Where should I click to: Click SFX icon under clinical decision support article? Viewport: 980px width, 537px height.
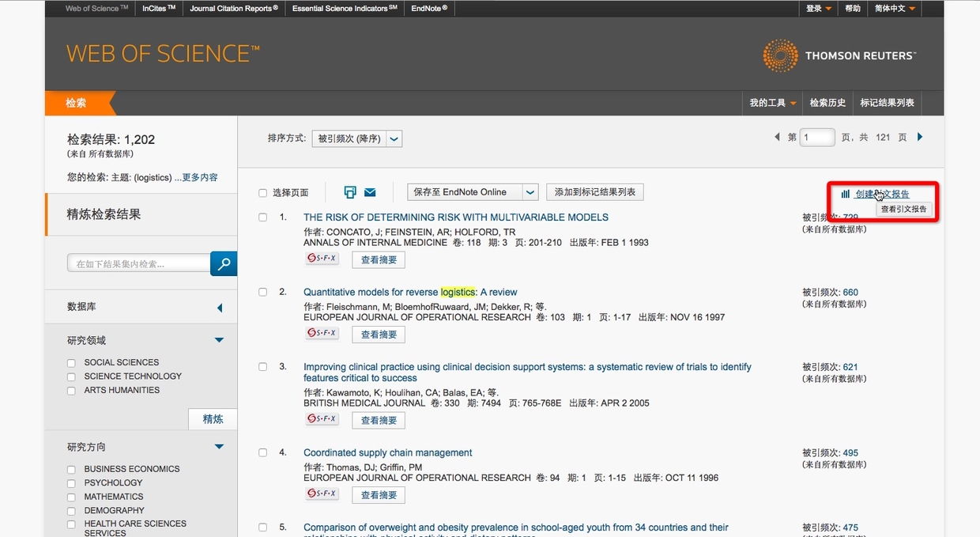[x=322, y=419]
